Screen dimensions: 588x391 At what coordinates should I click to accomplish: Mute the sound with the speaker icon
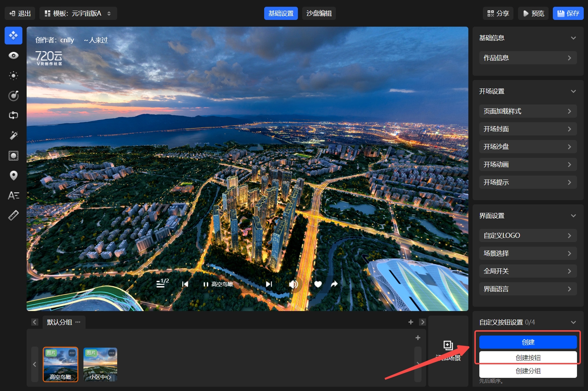[x=293, y=284]
